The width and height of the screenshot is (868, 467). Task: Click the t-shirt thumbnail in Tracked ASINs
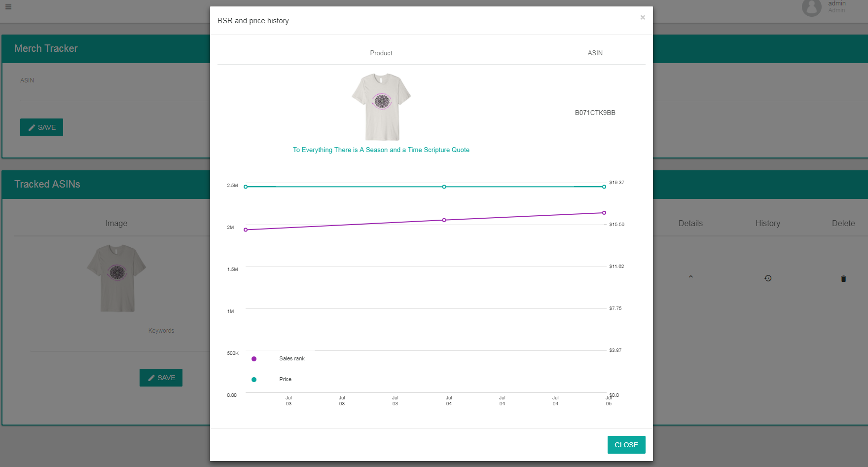116,278
